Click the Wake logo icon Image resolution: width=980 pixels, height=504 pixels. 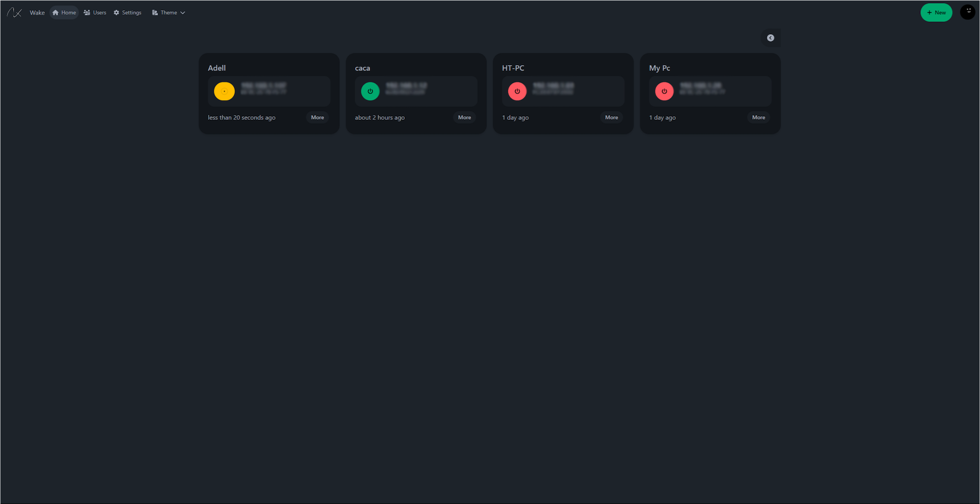pyautogui.click(x=14, y=13)
